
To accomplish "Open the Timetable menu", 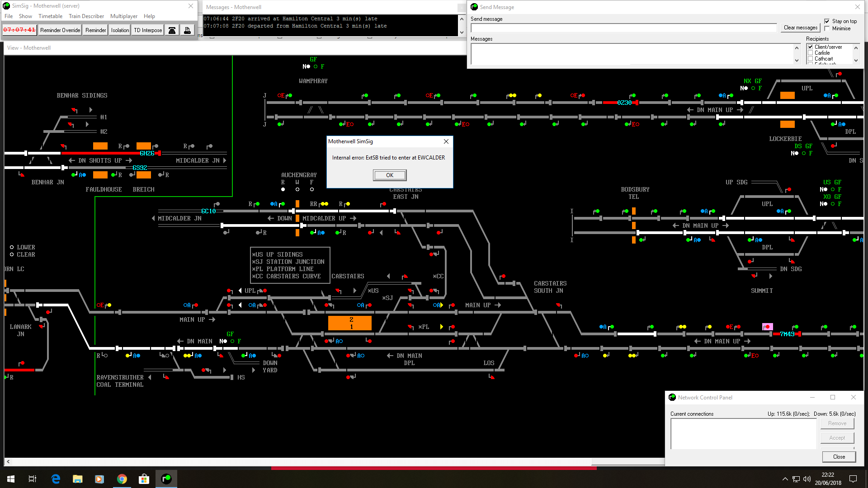I will click(x=50, y=16).
